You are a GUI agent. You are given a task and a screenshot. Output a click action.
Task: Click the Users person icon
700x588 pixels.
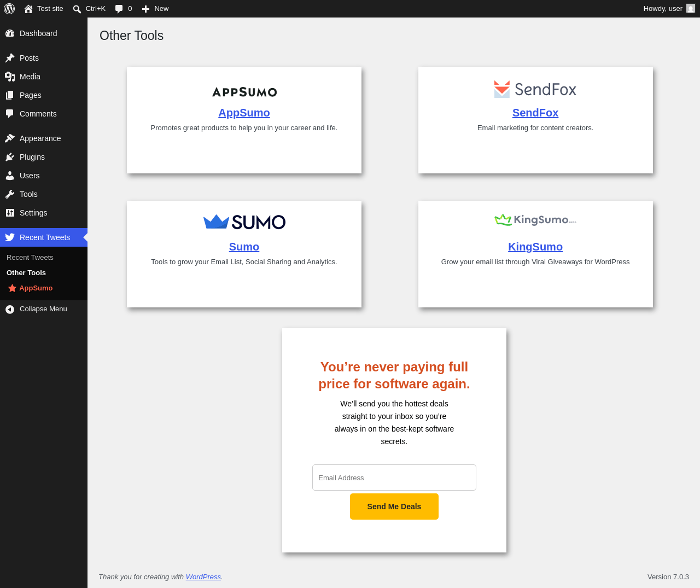click(10, 176)
